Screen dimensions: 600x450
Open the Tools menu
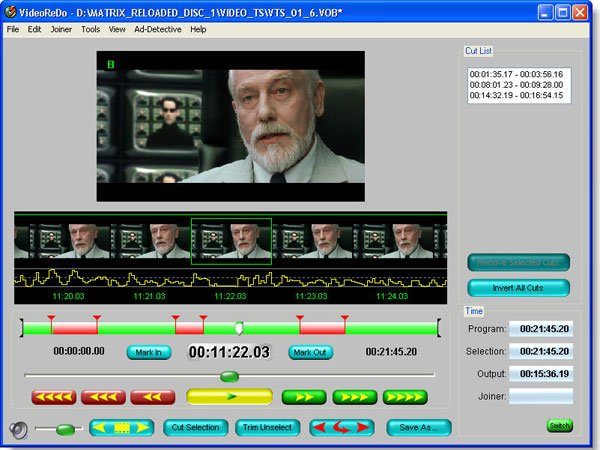(90, 29)
